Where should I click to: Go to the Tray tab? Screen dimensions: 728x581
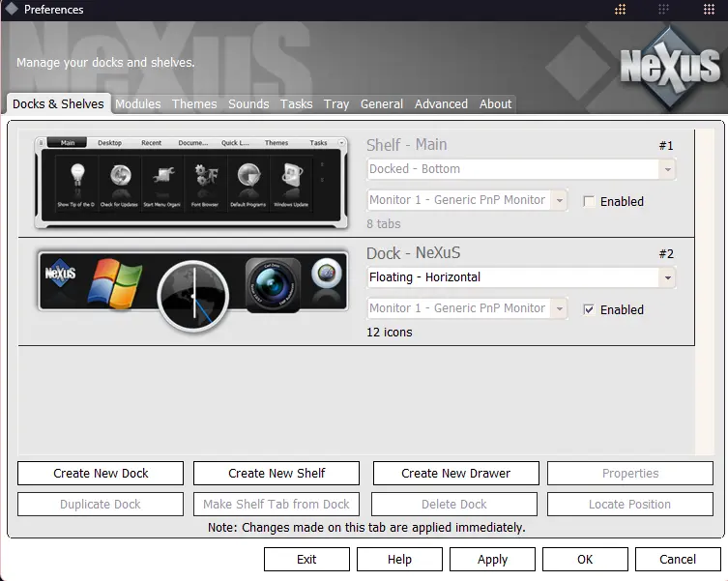pyautogui.click(x=336, y=104)
